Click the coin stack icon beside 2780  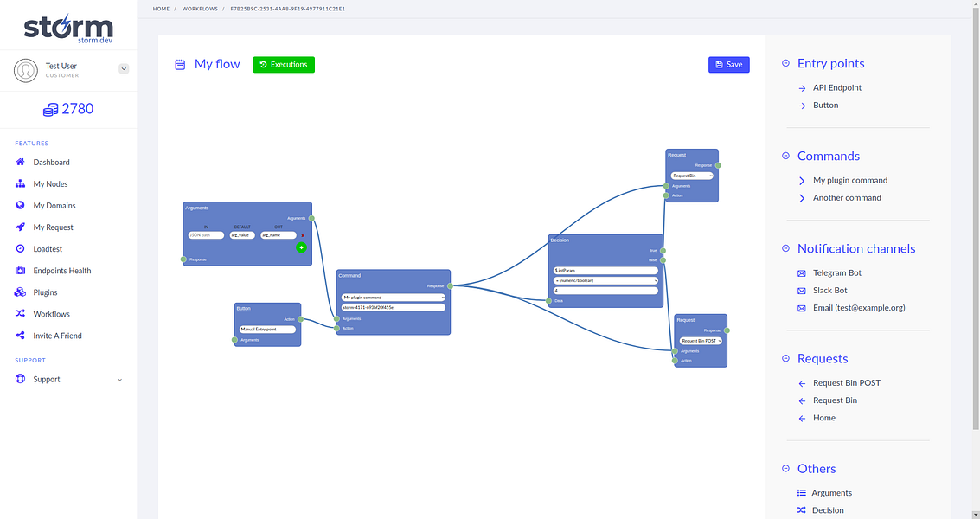pyautogui.click(x=50, y=109)
